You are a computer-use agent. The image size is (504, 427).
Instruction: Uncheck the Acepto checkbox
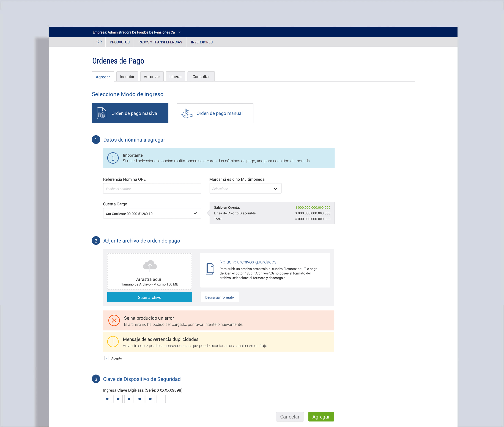pos(106,358)
